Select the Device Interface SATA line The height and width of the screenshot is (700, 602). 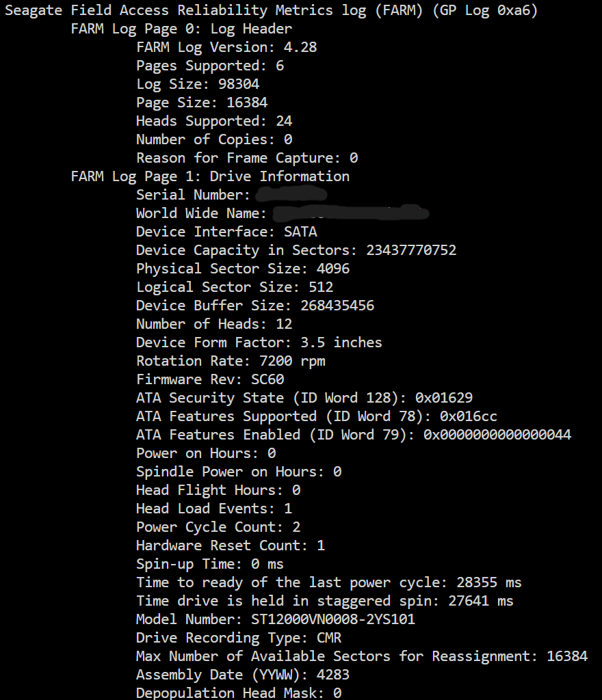(x=226, y=232)
